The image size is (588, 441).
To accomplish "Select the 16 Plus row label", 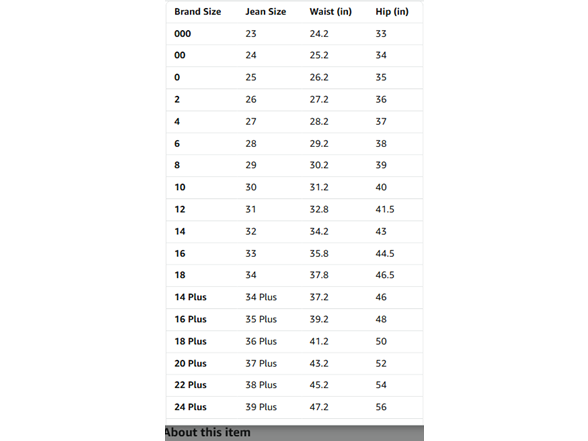I will pos(190,319).
